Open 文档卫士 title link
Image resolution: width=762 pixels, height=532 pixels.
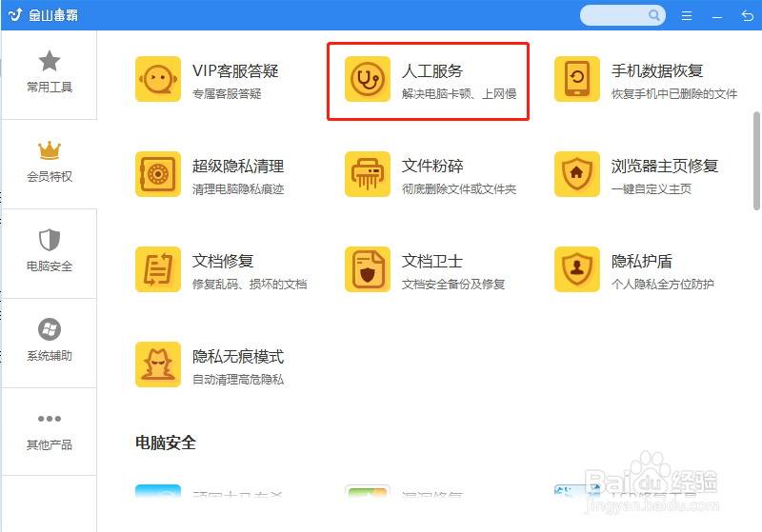click(x=432, y=261)
